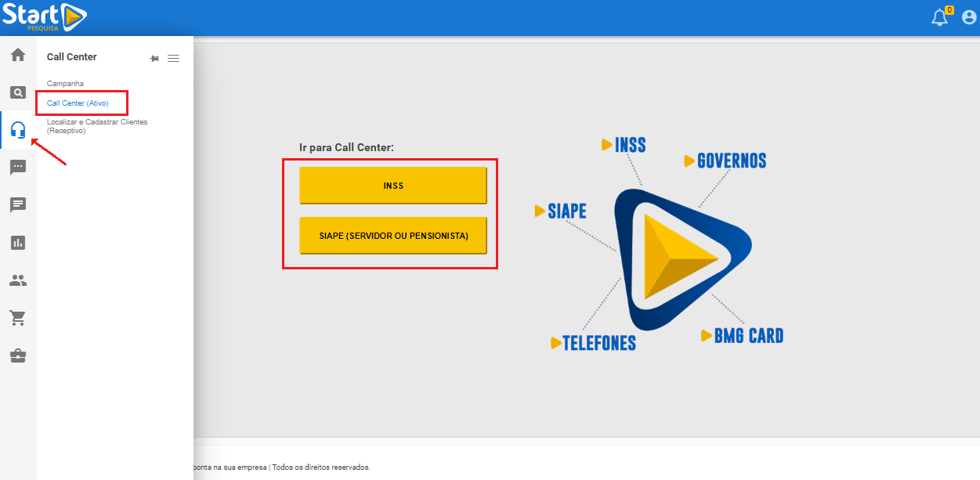Image resolution: width=980 pixels, height=480 pixels.
Task: Open the people group sidebar icon
Action: (17, 280)
